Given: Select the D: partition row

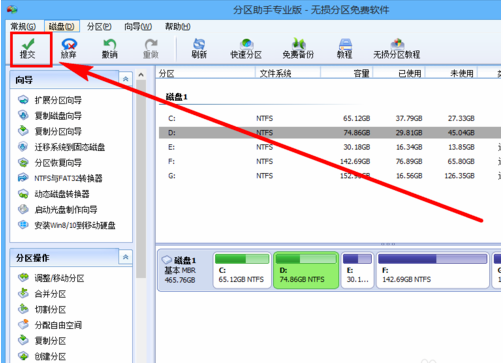Looking at the screenshot, I should (329, 133).
